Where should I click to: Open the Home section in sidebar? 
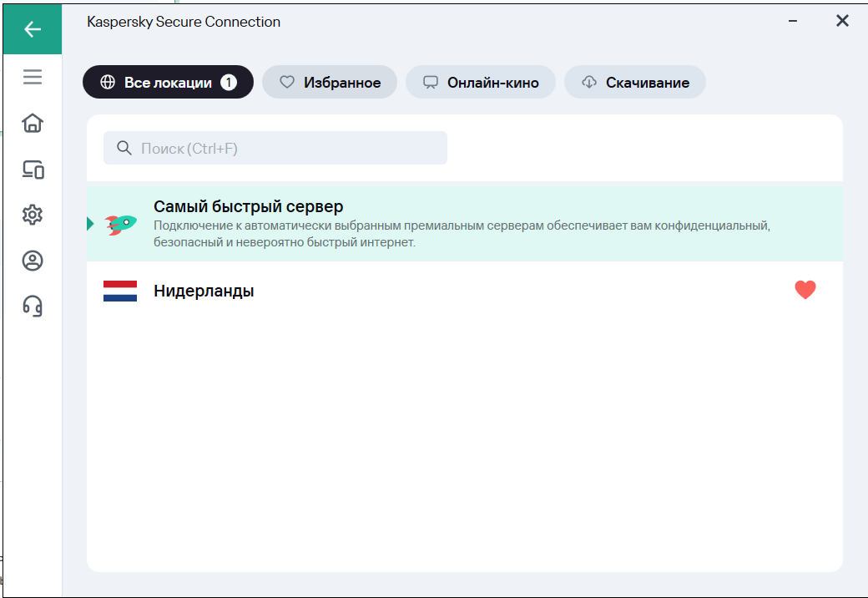point(33,123)
